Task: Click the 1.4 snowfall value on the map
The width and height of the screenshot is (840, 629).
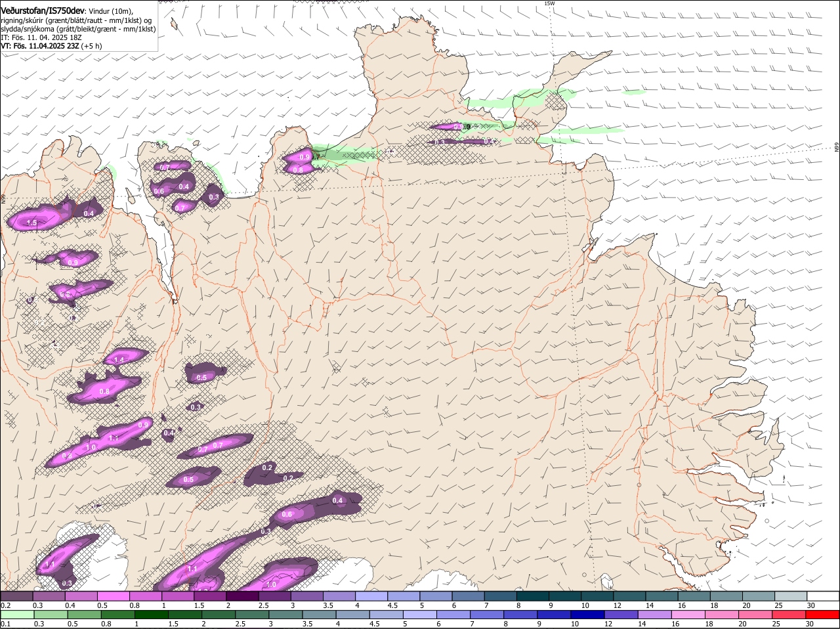Action: click(x=119, y=360)
